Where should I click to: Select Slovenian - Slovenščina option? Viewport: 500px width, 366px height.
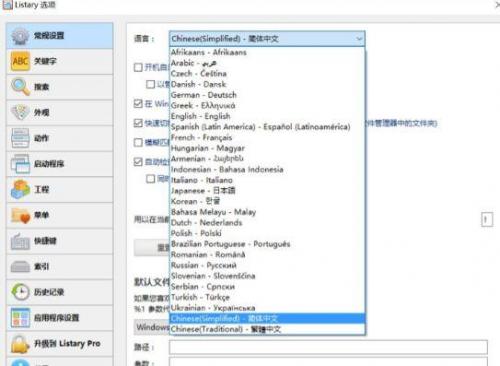267,276
